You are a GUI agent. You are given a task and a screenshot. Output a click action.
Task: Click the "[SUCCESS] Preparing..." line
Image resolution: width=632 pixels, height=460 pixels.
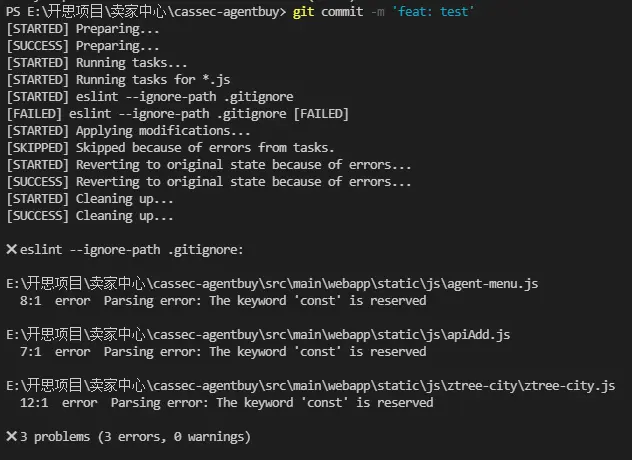coord(83,46)
